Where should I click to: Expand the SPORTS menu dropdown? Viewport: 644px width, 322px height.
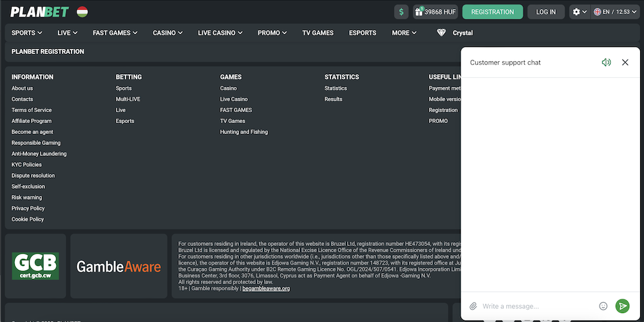27,33
